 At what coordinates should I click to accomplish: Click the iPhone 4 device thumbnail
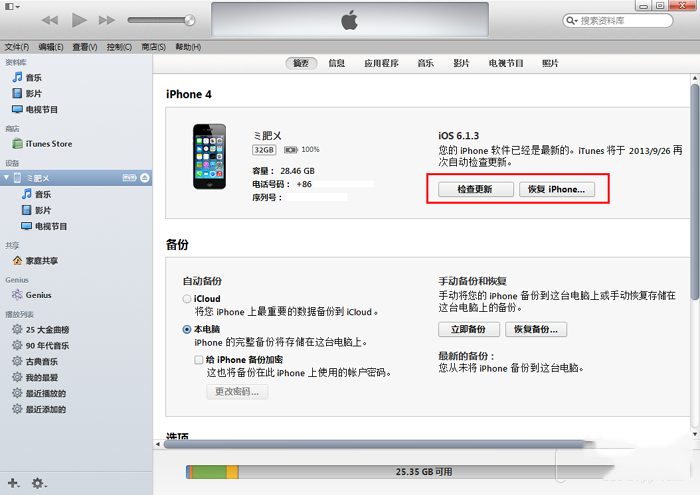pos(209,157)
